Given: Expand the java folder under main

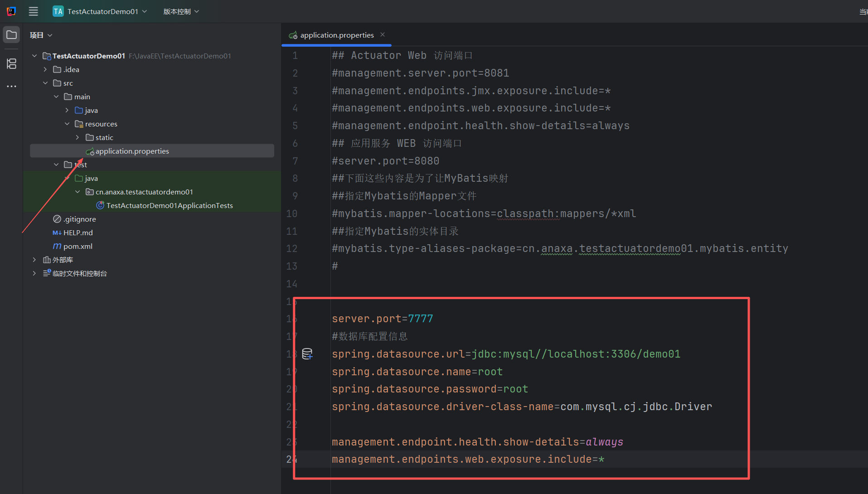Looking at the screenshot, I should point(67,110).
